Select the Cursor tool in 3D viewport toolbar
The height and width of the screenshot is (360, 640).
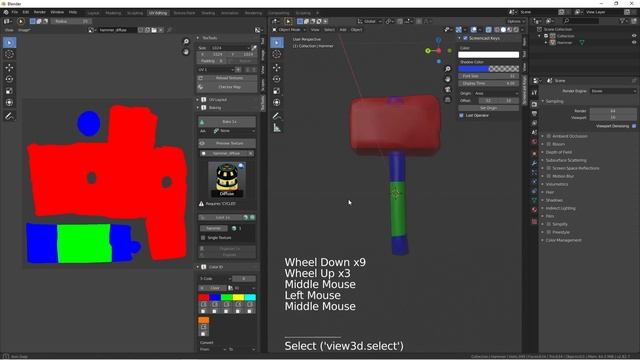click(277, 54)
